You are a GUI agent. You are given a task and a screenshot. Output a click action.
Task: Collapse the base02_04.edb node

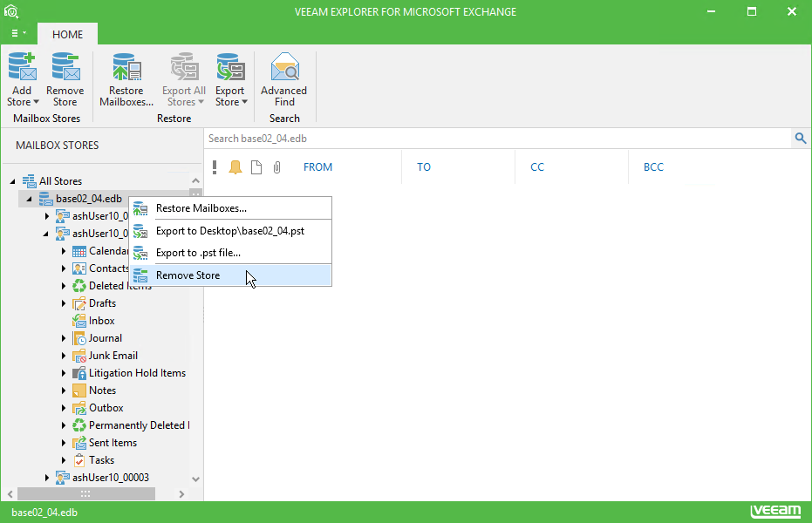(30, 199)
